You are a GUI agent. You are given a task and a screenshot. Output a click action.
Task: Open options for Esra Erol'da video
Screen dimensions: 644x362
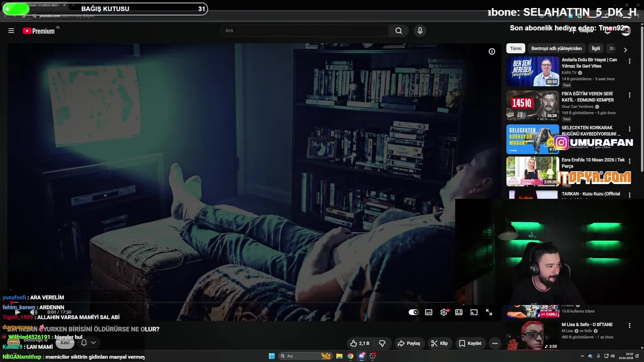[629, 161]
